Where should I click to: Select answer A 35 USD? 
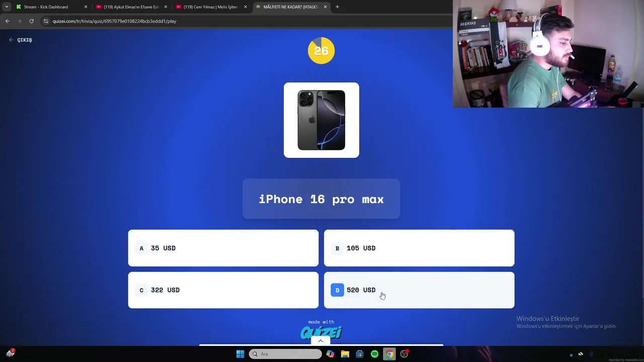[x=223, y=248]
